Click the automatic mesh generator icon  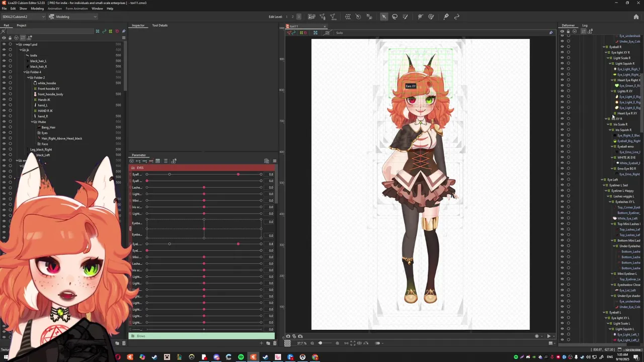pos(333,17)
